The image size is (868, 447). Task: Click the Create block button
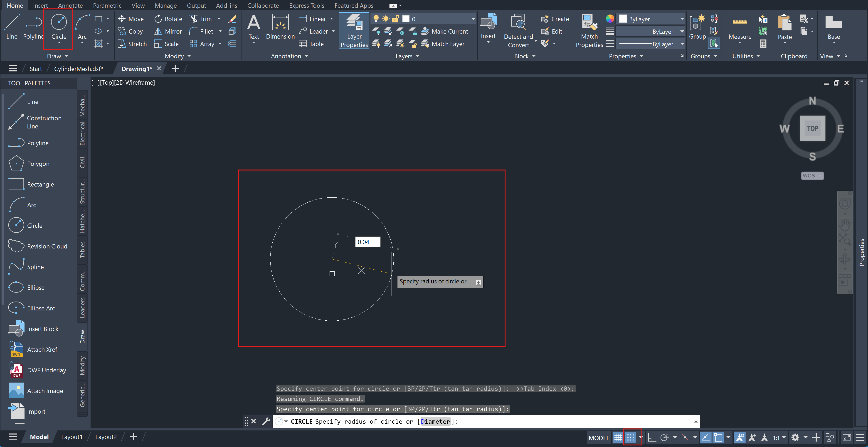(555, 19)
